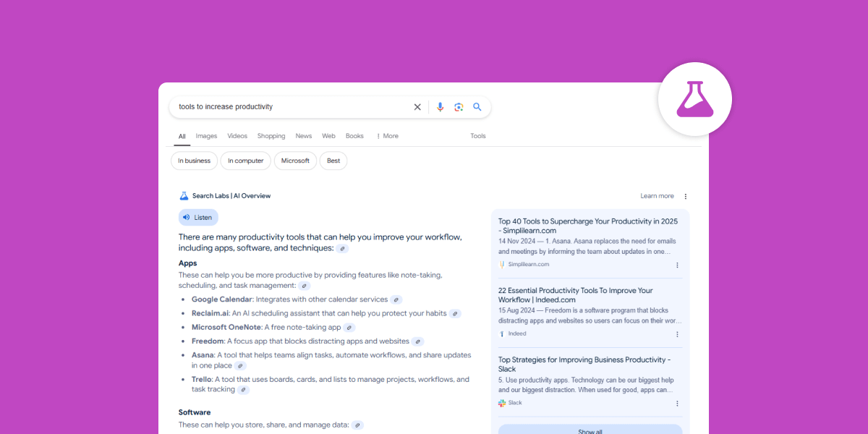Image resolution: width=868 pixels, height=434 pixels.
Task: Switch to the Shopping tab
Action: [271, 136]
